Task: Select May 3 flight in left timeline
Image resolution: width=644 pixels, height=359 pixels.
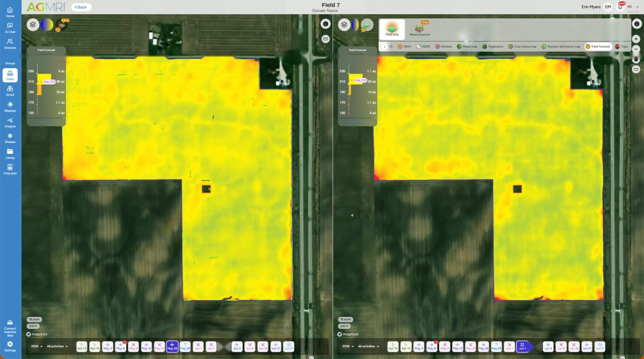Action: pos(108,346)
